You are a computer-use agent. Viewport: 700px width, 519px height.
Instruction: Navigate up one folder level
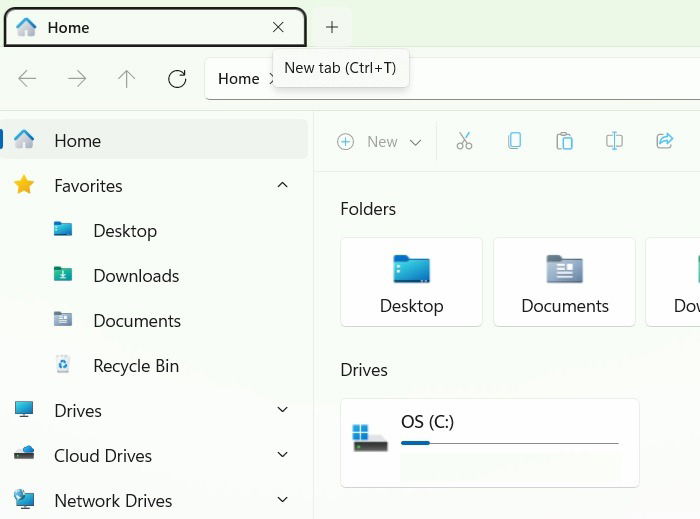tap(127, 79)
